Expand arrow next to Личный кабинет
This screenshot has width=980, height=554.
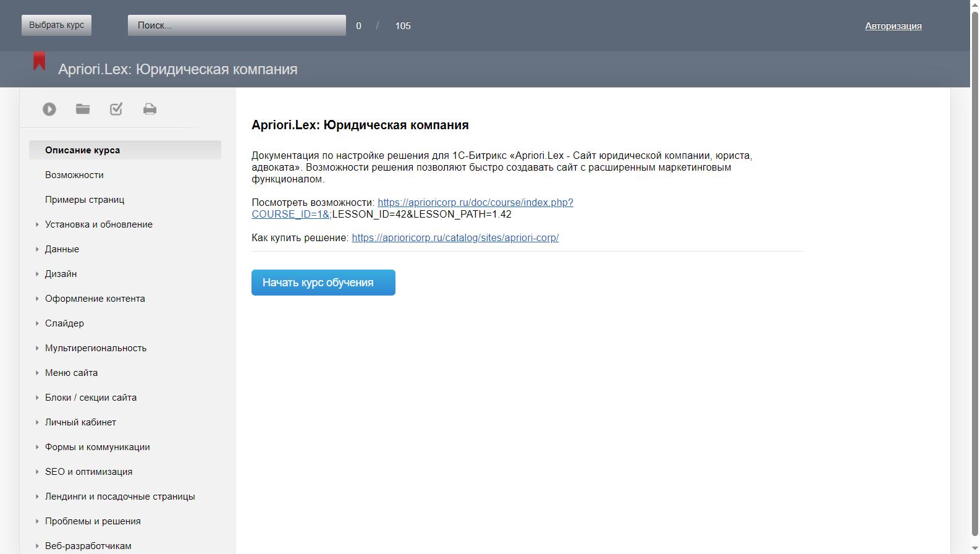click(37, 422)
